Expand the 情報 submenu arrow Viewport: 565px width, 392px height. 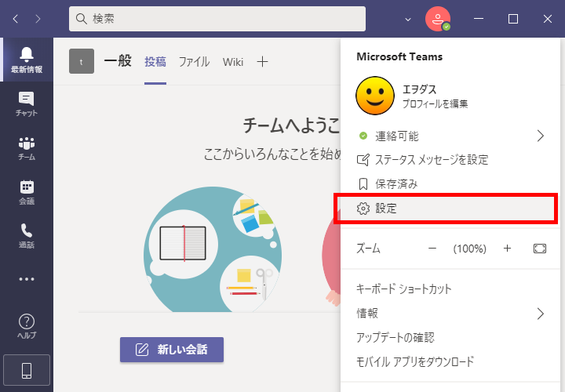click(540, 314)
